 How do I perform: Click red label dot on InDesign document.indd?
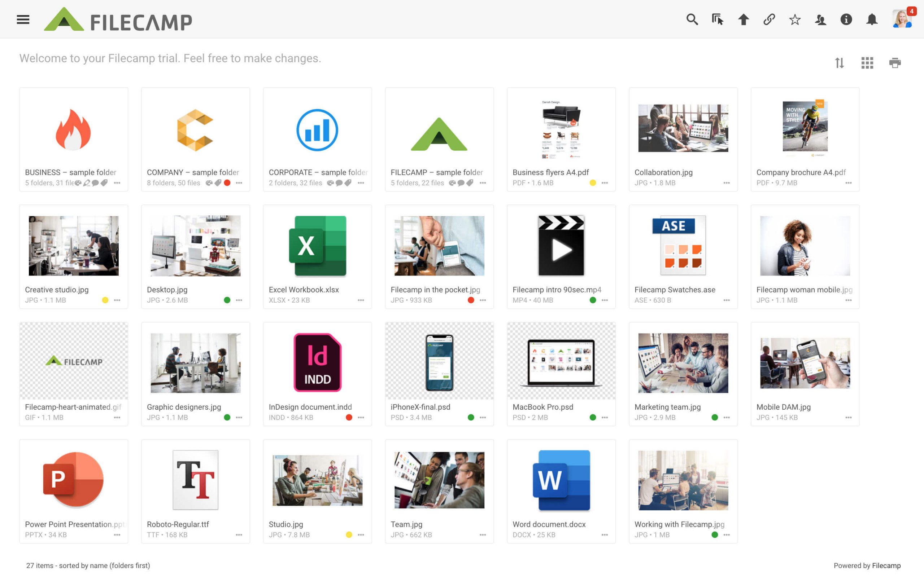click(349, 418)
